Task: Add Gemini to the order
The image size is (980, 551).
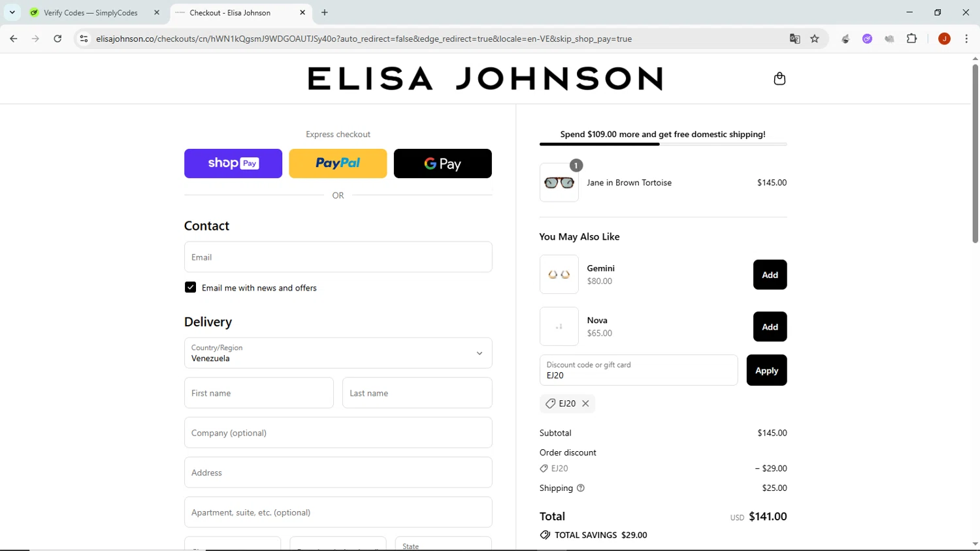Action: [x=770, y=275]
